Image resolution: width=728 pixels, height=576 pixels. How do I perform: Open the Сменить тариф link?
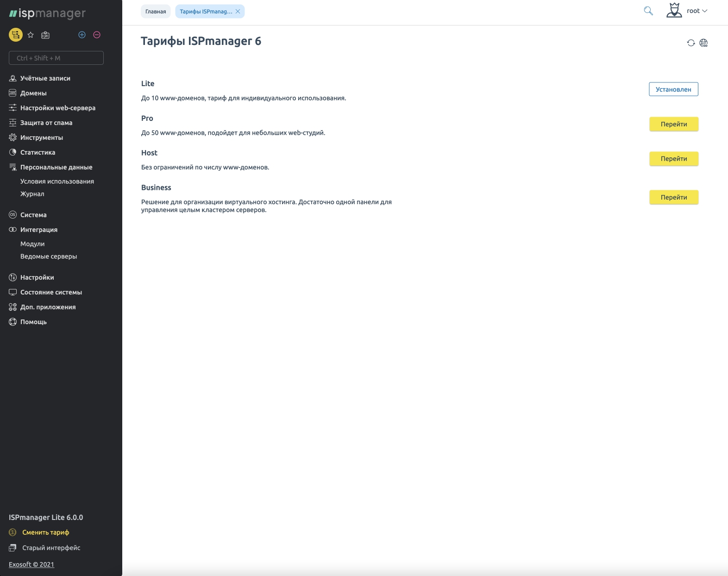[45, 532]
